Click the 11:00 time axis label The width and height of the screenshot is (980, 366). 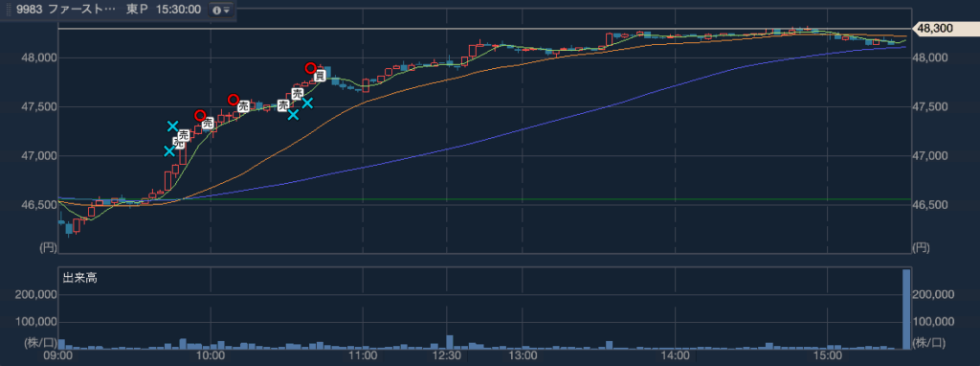click(363, 356)
